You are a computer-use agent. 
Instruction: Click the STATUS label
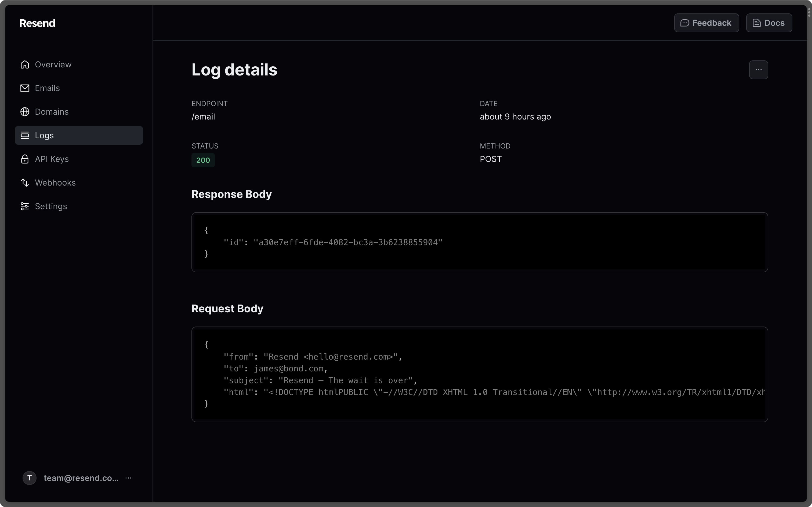tap(205, 146)
